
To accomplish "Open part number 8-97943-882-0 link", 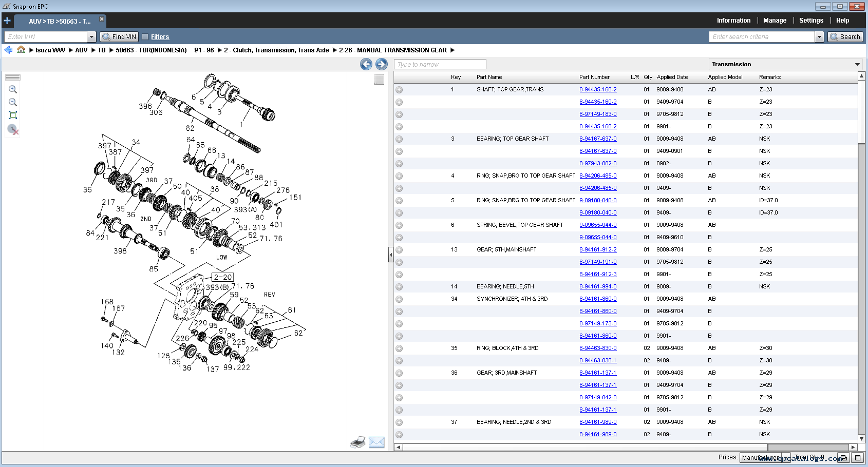I will (598, 163).
